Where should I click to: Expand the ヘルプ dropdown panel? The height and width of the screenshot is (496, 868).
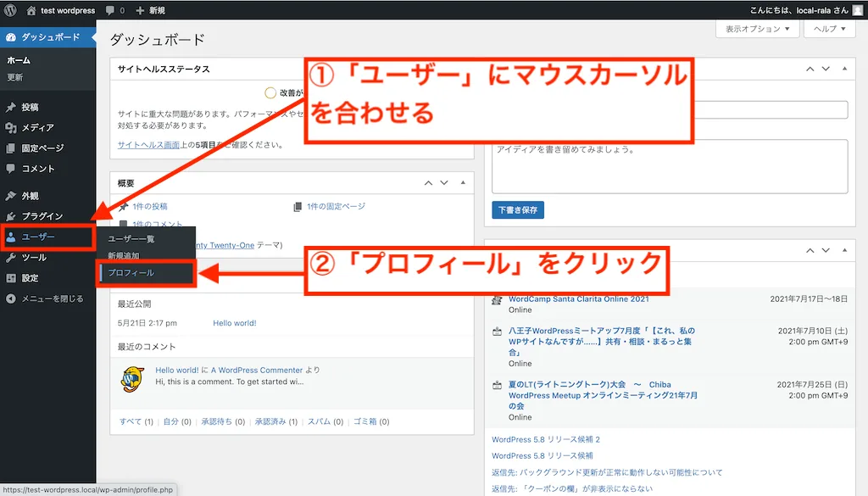coord(828,28)
